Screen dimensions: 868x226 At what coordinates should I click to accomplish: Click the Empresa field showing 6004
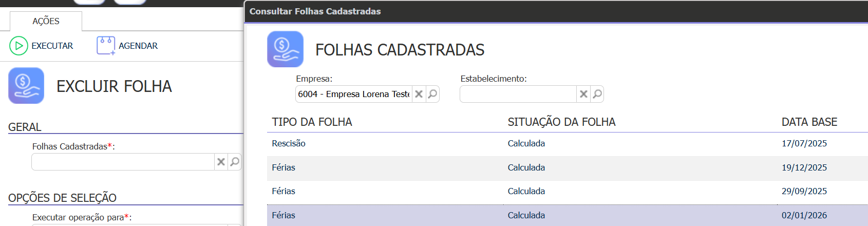[353, 94]
